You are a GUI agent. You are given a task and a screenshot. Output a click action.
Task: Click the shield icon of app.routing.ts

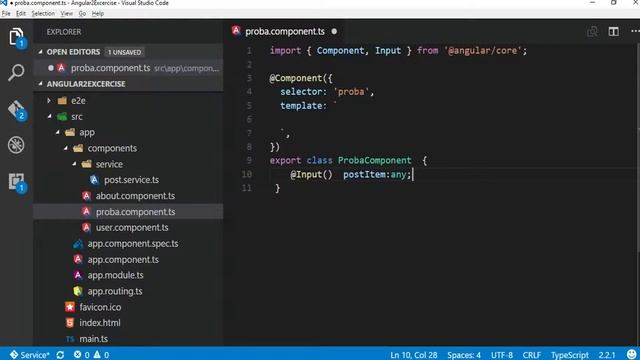pos(78,291)
